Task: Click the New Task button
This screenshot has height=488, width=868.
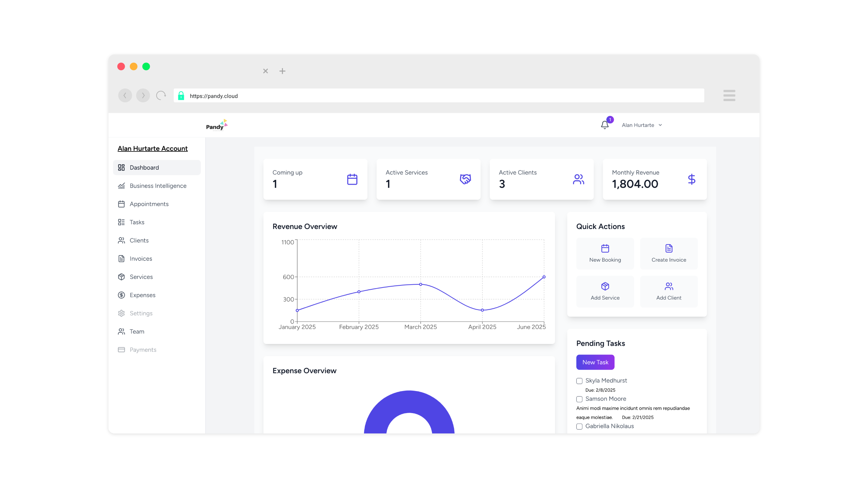Action: 595,362
